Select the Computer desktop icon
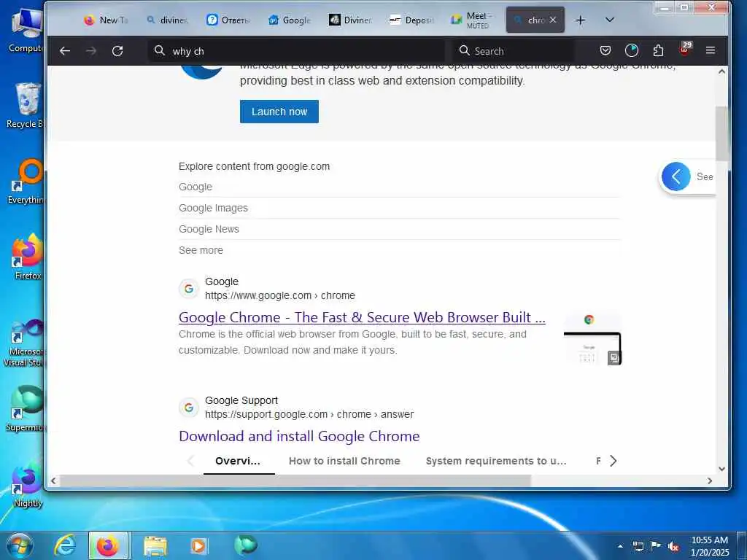The width and height of the screenshot is (747, 560). pos(27,30)
